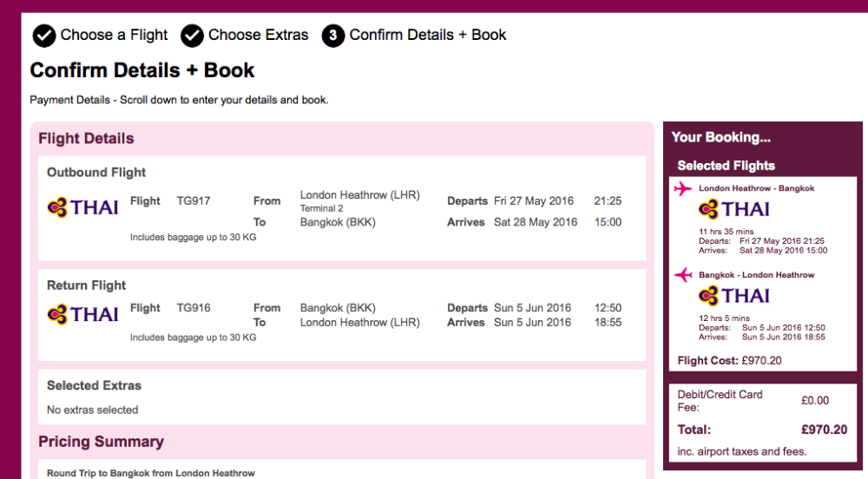Click departure time 21:25
The width and height of the screenshot is (868, 479).
coord(608,200)
